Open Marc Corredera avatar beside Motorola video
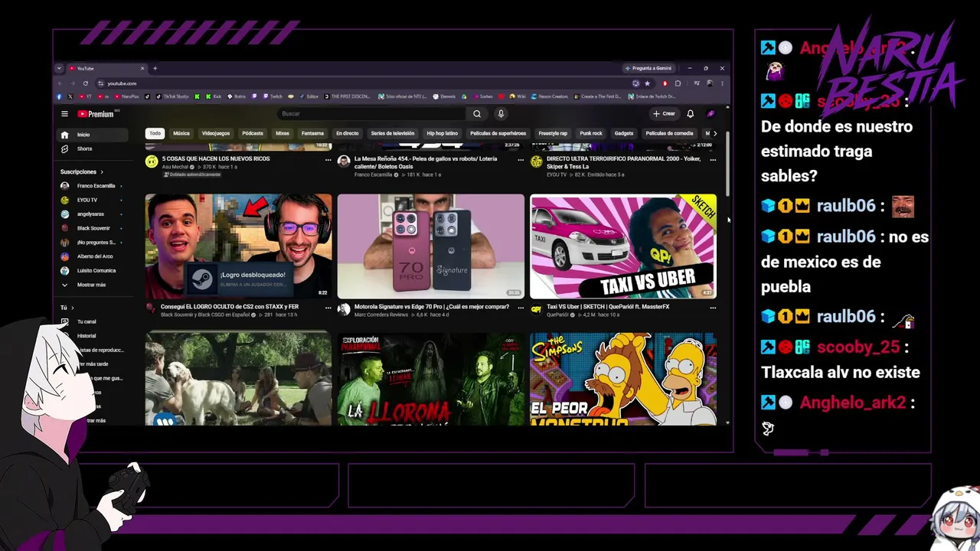The width and height of the screenshot is (980, 551). click(x=344, y=309)
